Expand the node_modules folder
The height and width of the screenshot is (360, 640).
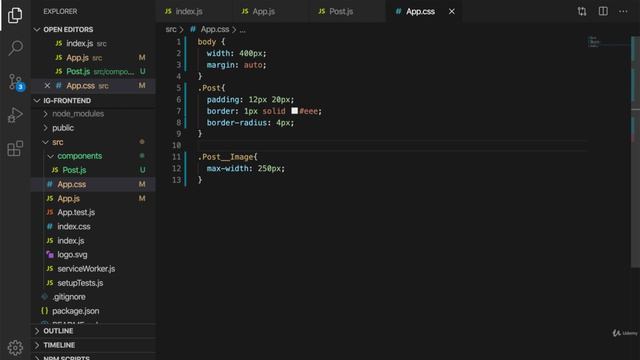(x=93, y=114)
